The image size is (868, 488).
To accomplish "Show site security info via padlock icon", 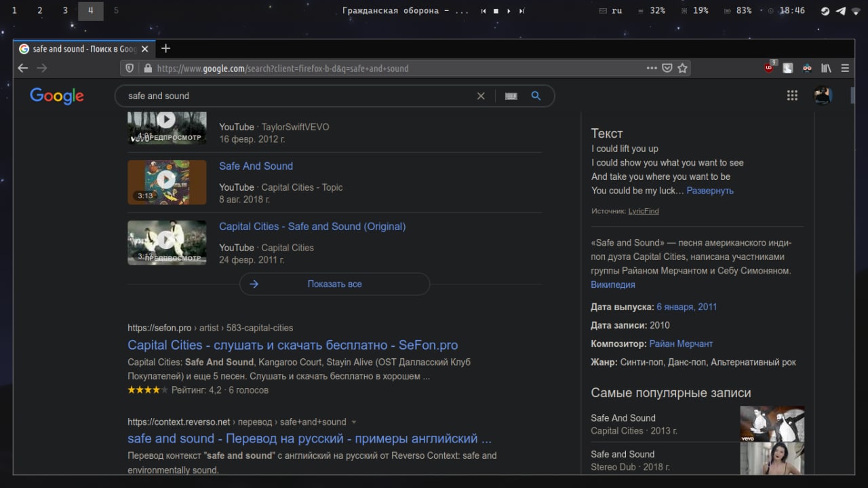I will pyautogui.click(x=148, y=68).
